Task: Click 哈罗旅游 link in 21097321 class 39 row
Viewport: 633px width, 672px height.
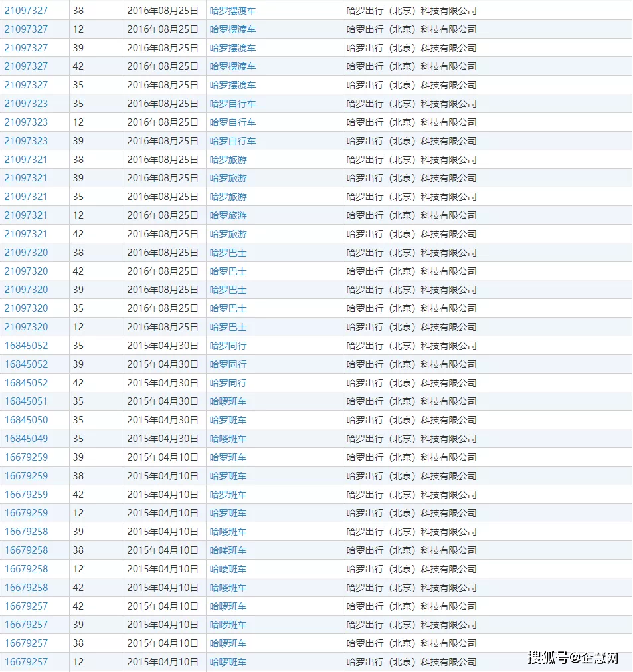Action: pos(228,178)
